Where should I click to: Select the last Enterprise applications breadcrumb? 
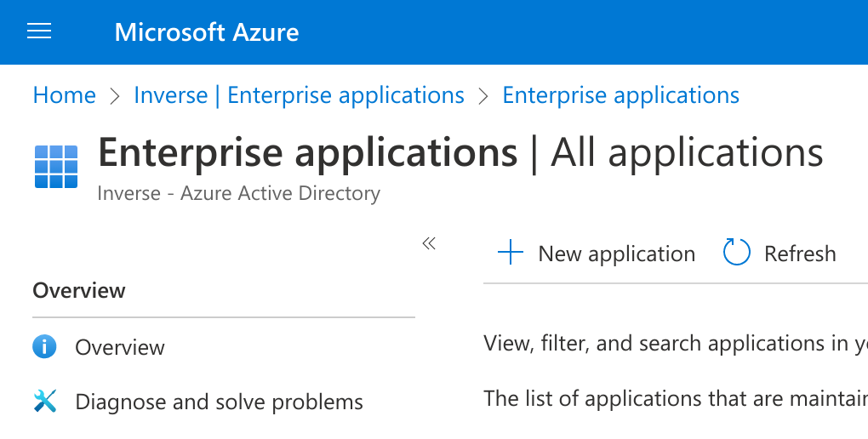point(620,95)
